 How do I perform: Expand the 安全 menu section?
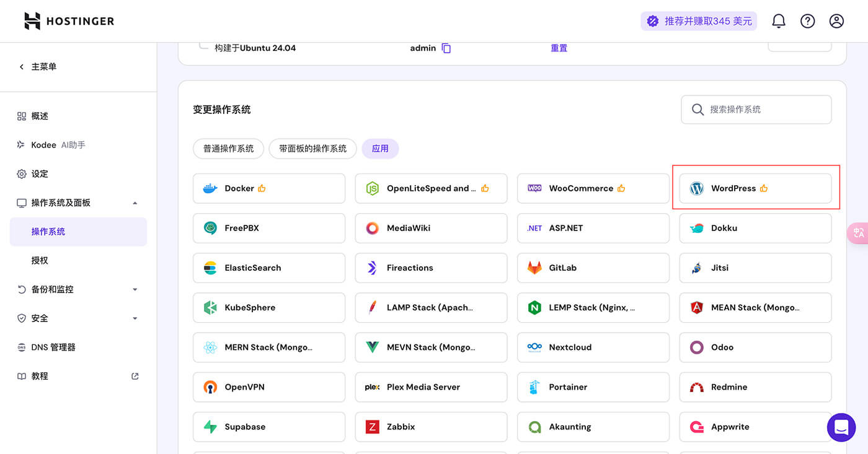(135, 318)
